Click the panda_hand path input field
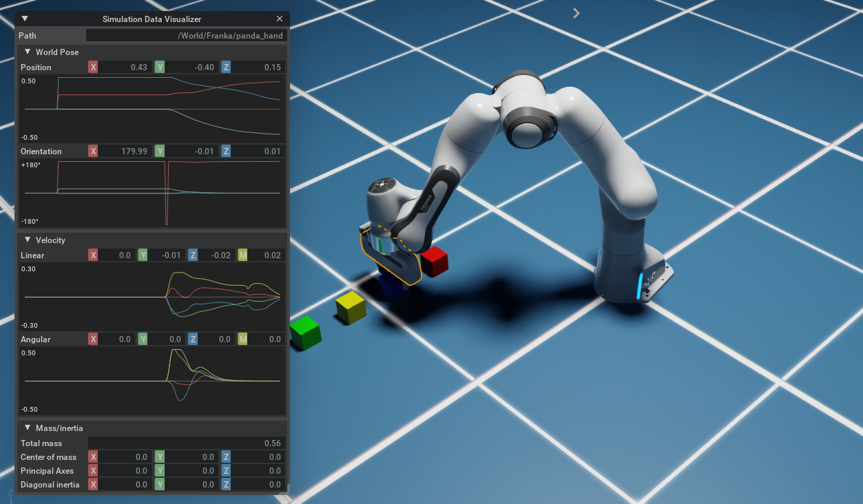The height and width of the screenshot is (504, 863). click(x=186, y=35)
